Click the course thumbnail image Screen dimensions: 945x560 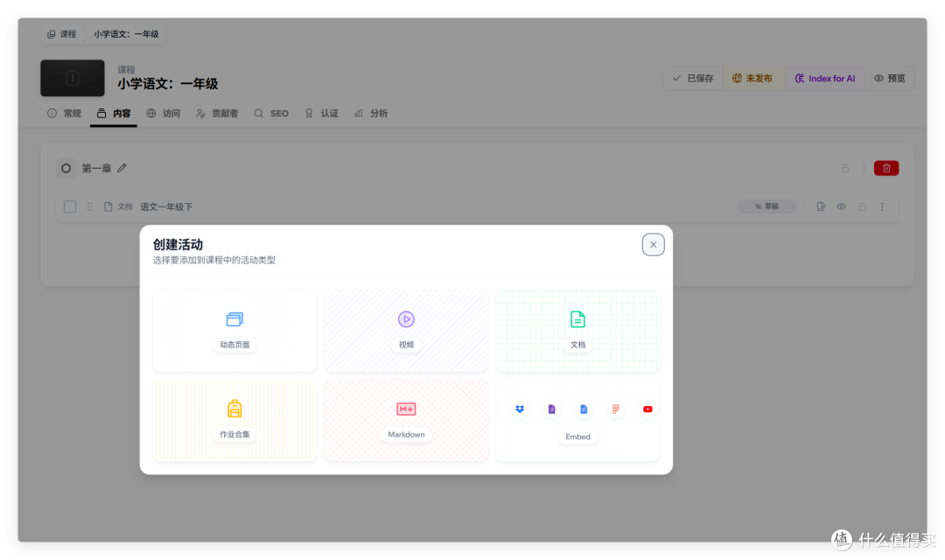(x=73, y=78)
